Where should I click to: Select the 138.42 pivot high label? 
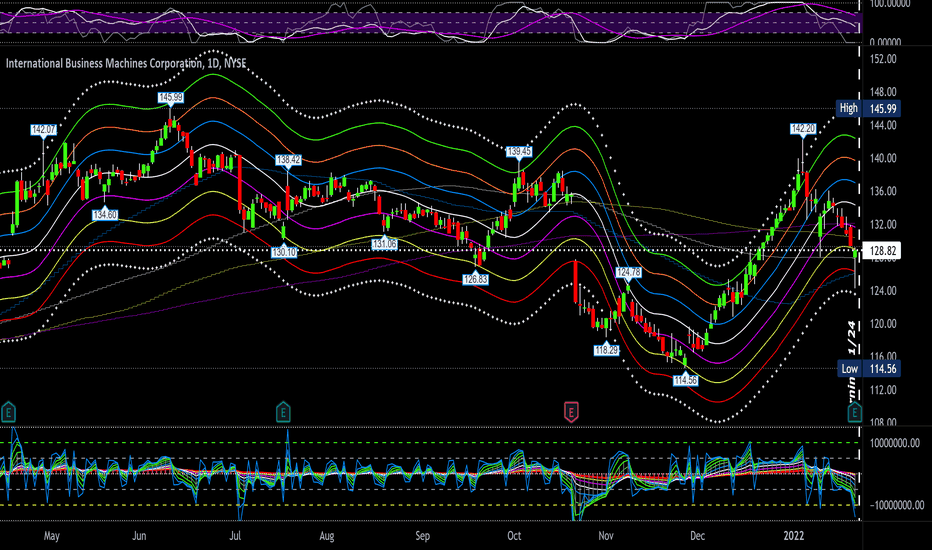coord(288,160)
